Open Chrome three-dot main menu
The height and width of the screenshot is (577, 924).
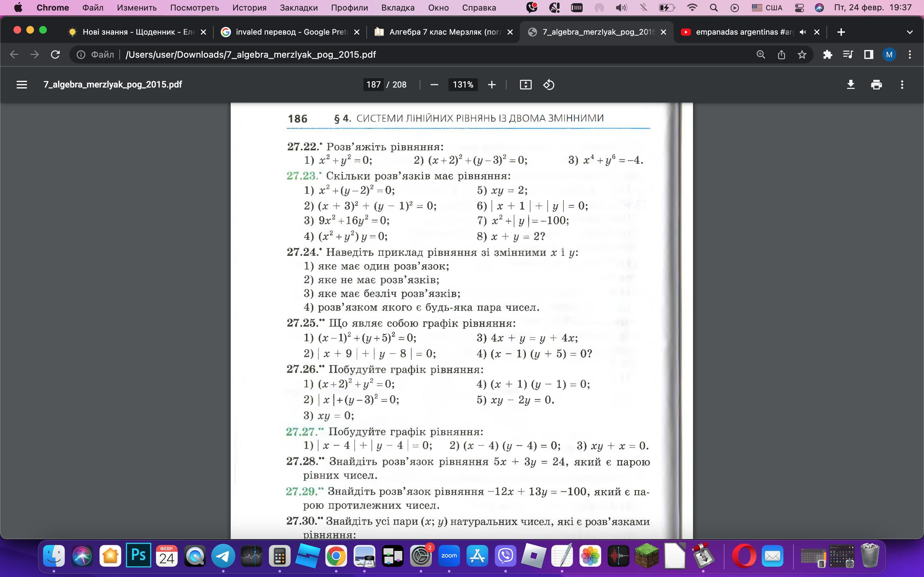(910, 54)
